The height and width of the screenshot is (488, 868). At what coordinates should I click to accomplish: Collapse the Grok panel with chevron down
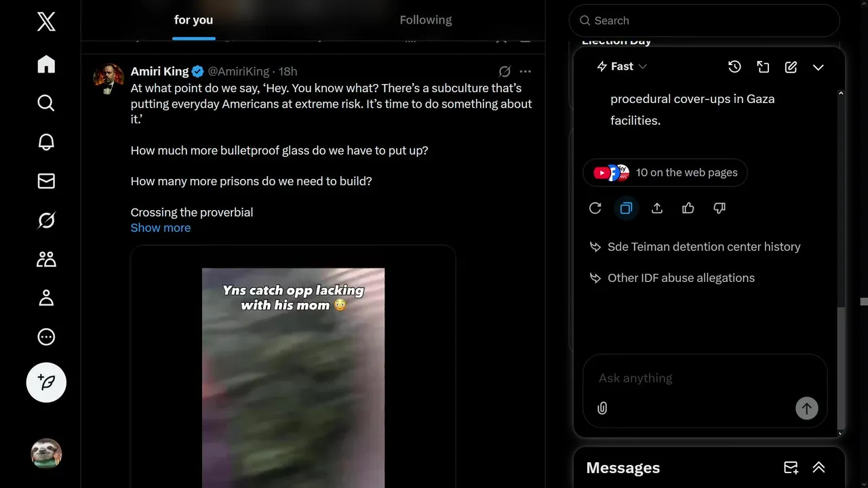tap(818, 66)
